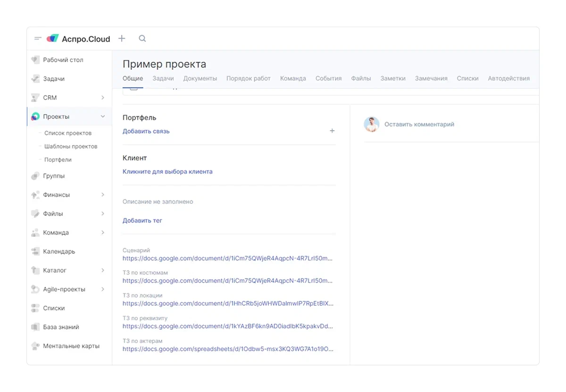The height and width of the screenshot is (392, 566).
Task: Switch to the Задачи tab
Action: [x=163, y=78]
